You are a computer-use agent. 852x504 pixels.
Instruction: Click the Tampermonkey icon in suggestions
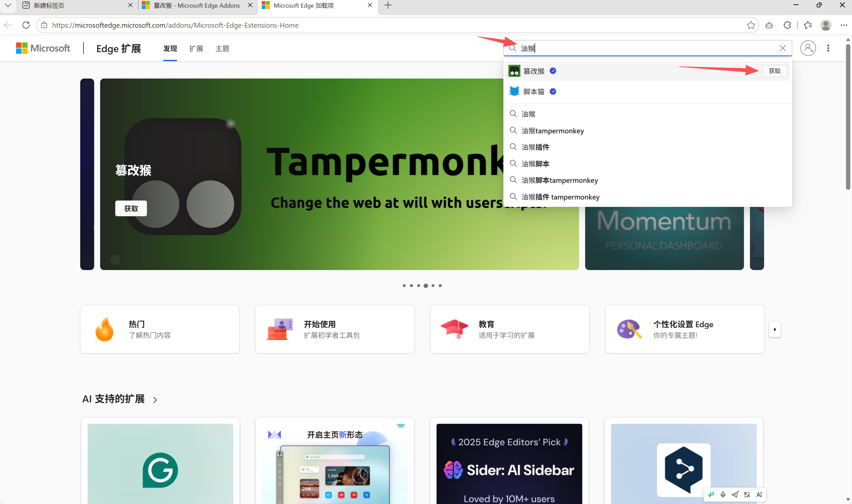tap(514, 71)
